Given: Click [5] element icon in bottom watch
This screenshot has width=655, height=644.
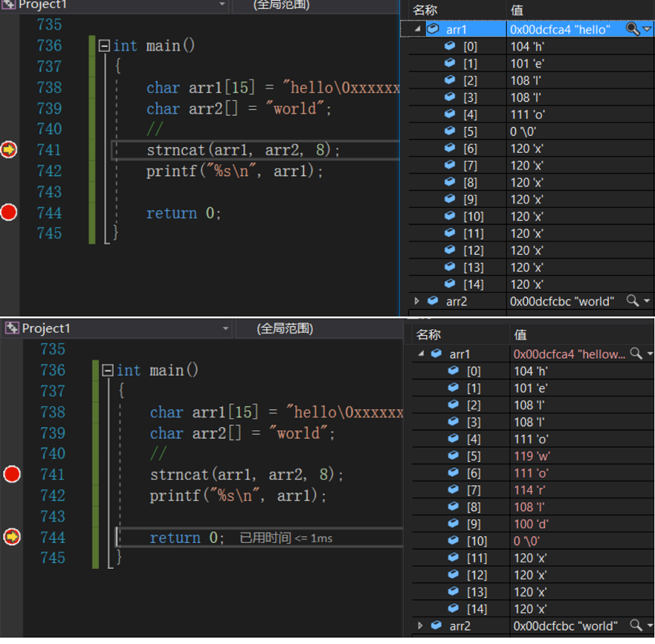Looking at the screenshot, I should pyautogui.click(x=453, y=456).
